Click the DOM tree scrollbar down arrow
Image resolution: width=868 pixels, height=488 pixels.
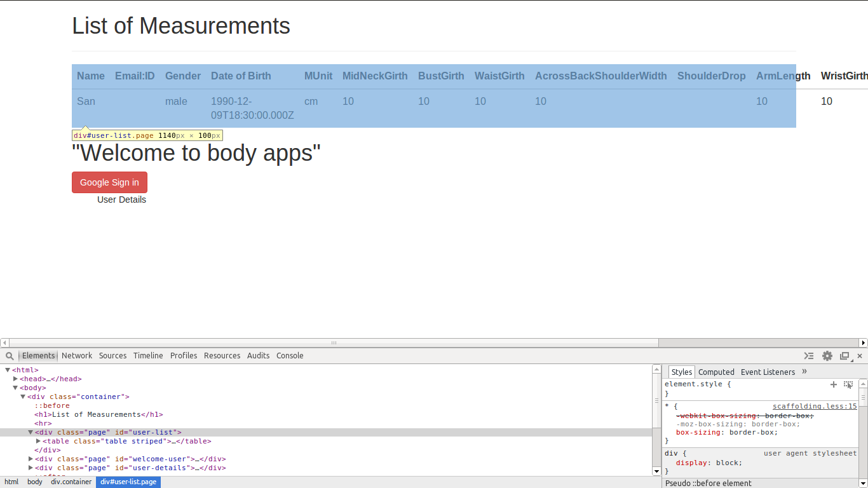(657, 471)
